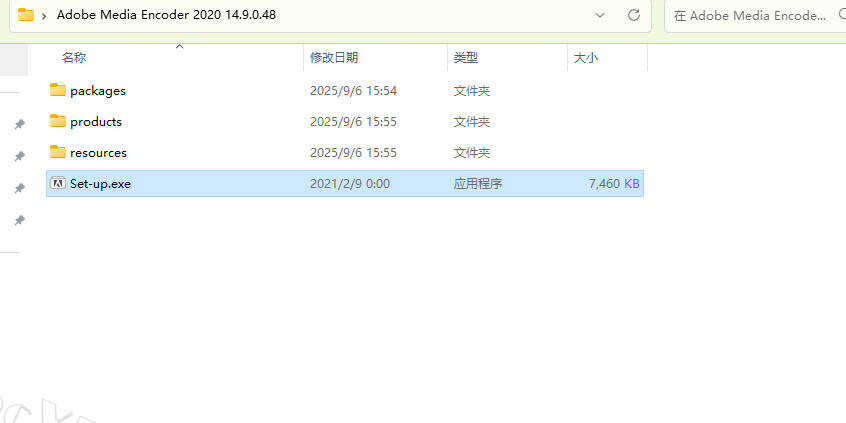This screenshot has width=846, height=423.
Task: Click the resources folder icon
Action: 58,152
